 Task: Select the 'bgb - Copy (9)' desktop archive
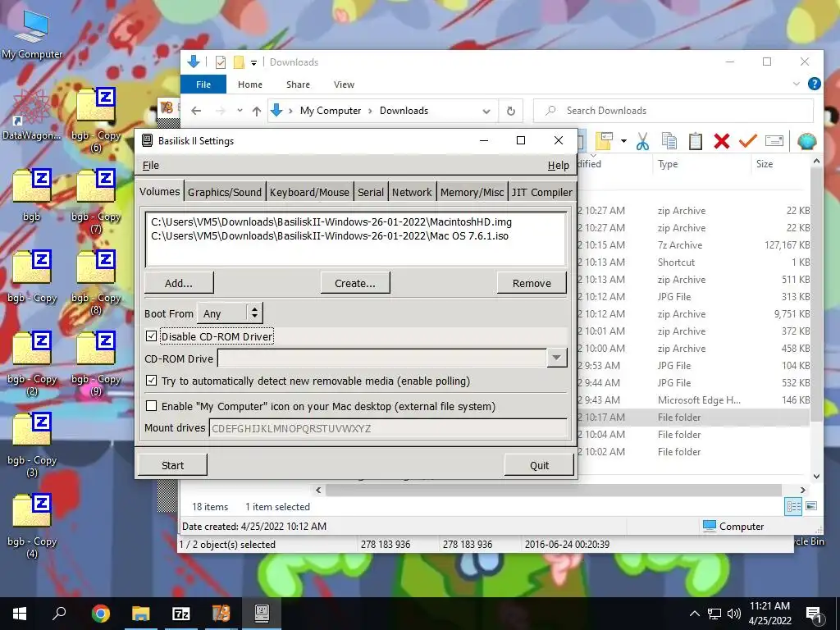pos(96,364)
